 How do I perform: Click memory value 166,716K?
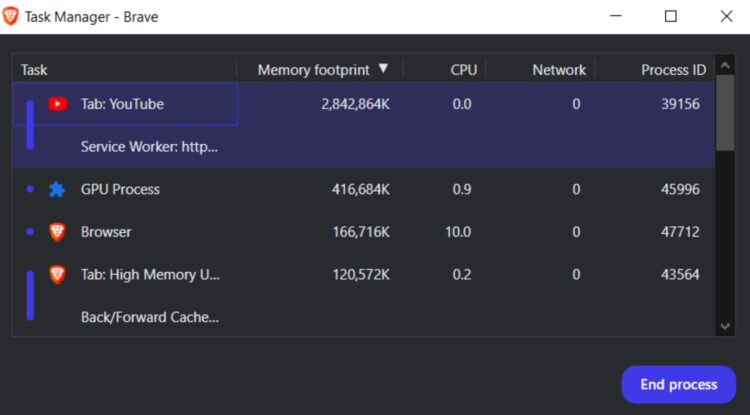[x=361, y=232]
